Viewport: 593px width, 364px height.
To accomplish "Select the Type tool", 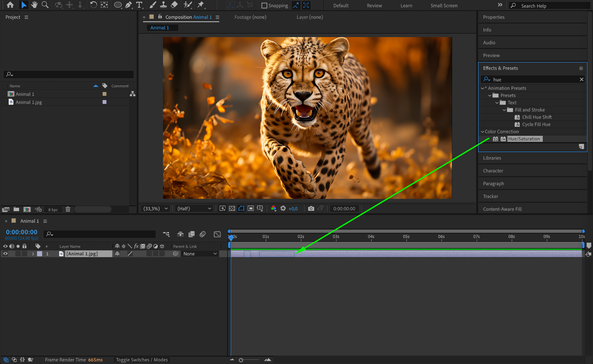I will point(139,5).
